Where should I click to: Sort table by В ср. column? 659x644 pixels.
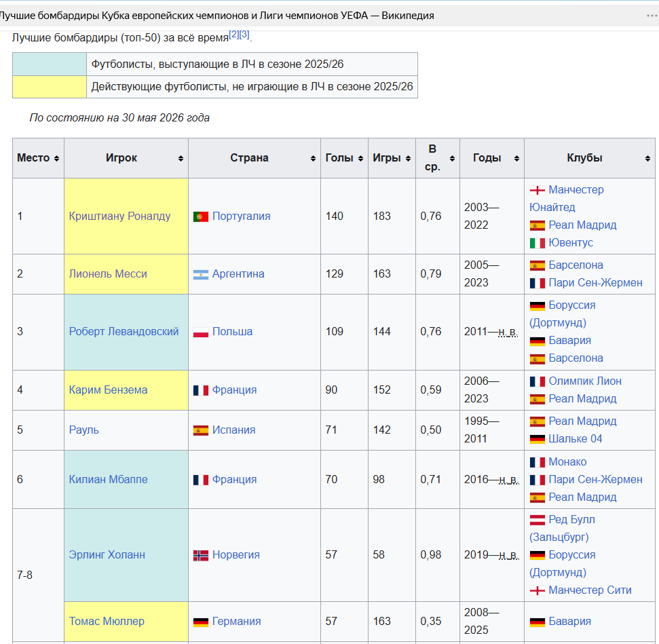pos(452,159)
